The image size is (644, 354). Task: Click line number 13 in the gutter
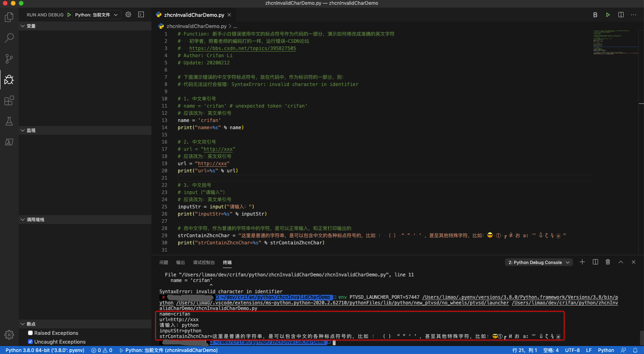pos(165,120)
